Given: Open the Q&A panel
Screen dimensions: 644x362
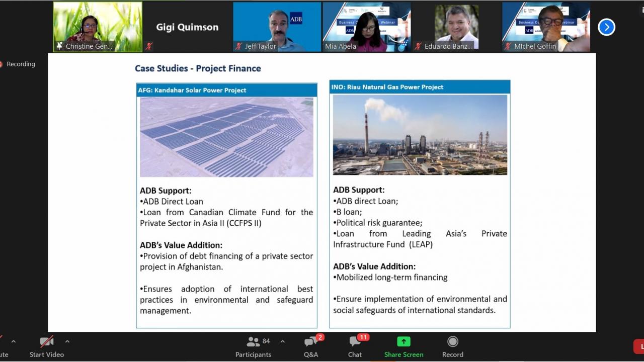Looking at the screenshot, I should tap(311, 347).
